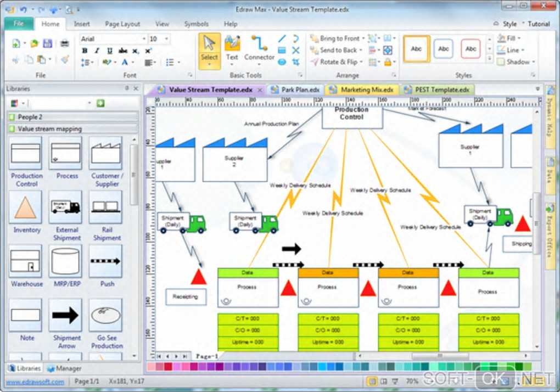Toggle italic formatting
Screen dimensions: 560x392
tap(97, 51)
